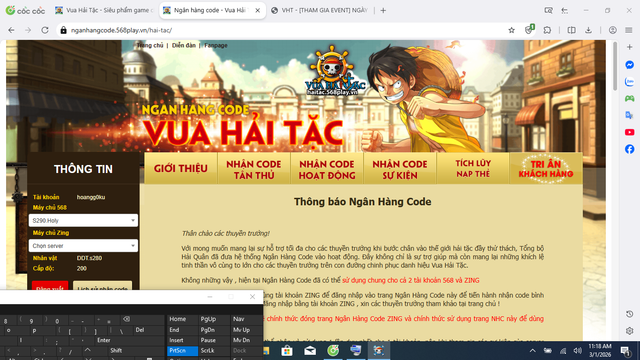
Task: Open TRI ÂN KHÁCH HÀNG tab
Action: [x=546, y=169]
